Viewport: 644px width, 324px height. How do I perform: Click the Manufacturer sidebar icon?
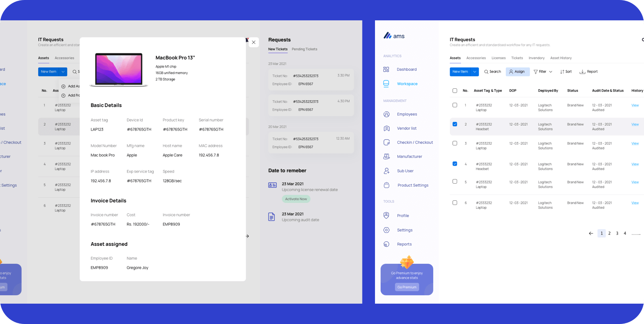coord(386,157)
